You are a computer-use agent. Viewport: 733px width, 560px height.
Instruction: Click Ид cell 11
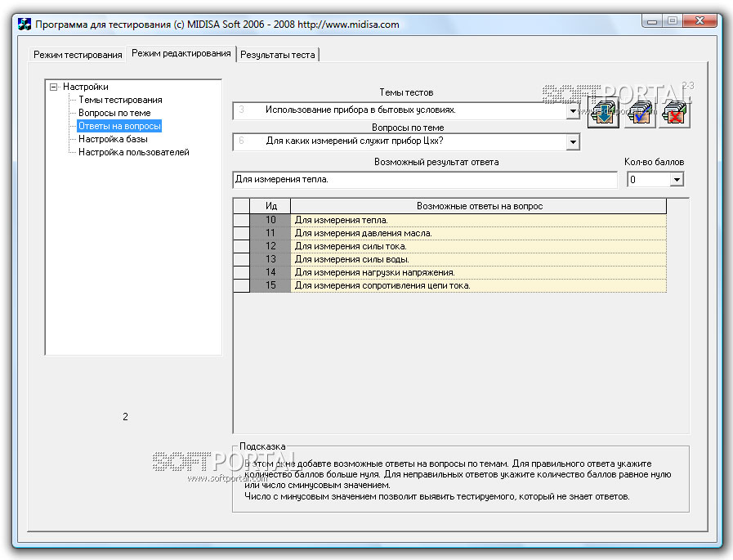(x=270, y=234)
